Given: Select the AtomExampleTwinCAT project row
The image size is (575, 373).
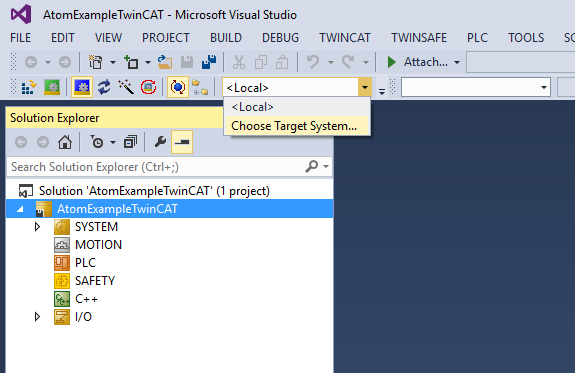Looking at the screenshot, I should (169, 209).
